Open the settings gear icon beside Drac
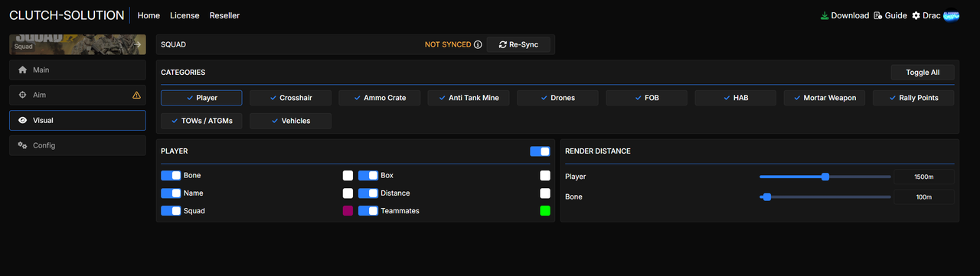This screenshot has height=276, width=980. [x=916, y=15]
